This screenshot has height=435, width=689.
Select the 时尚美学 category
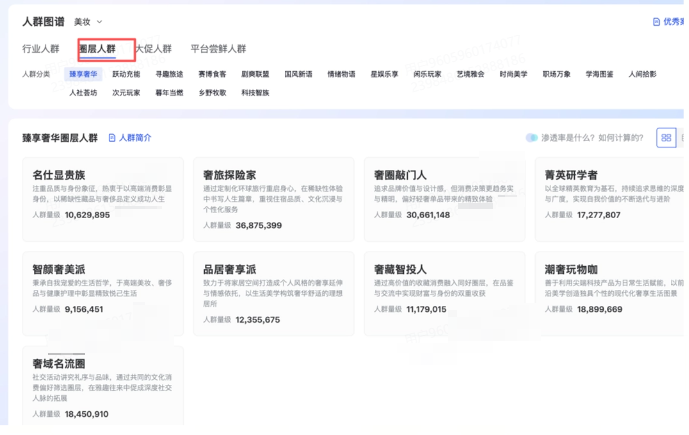pyautogui.click(x=513, y=74)
